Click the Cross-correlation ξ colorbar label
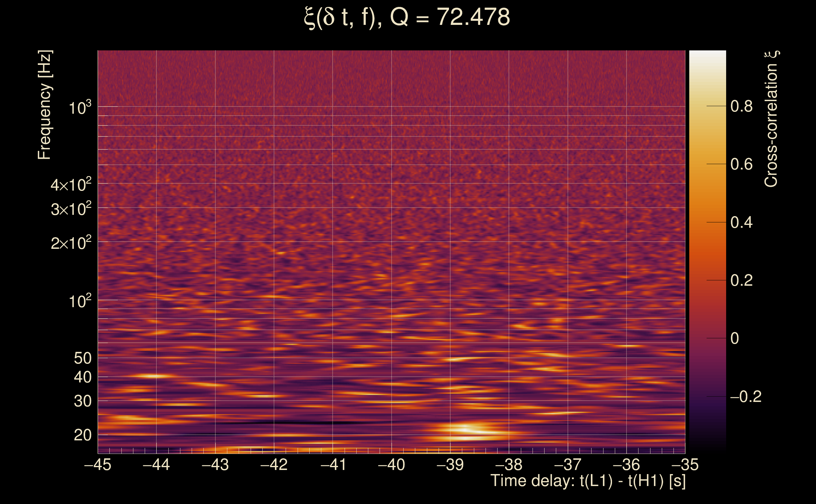Viewport: 816px width, 504px height. 771,119
